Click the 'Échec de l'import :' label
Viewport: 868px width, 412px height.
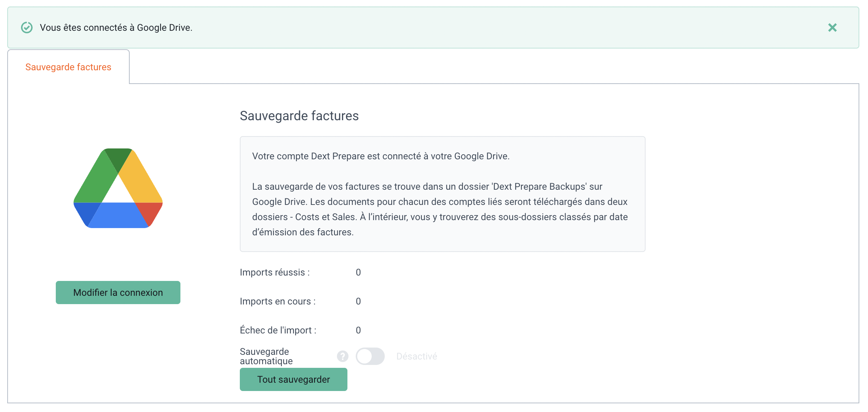tap(278, 330)
